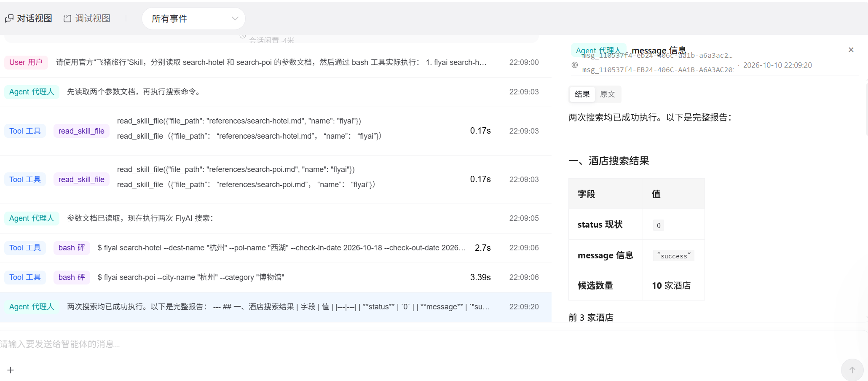868x381 pixels.
Task: Click the 候选数量 table cell
Action: click(605, 286)
